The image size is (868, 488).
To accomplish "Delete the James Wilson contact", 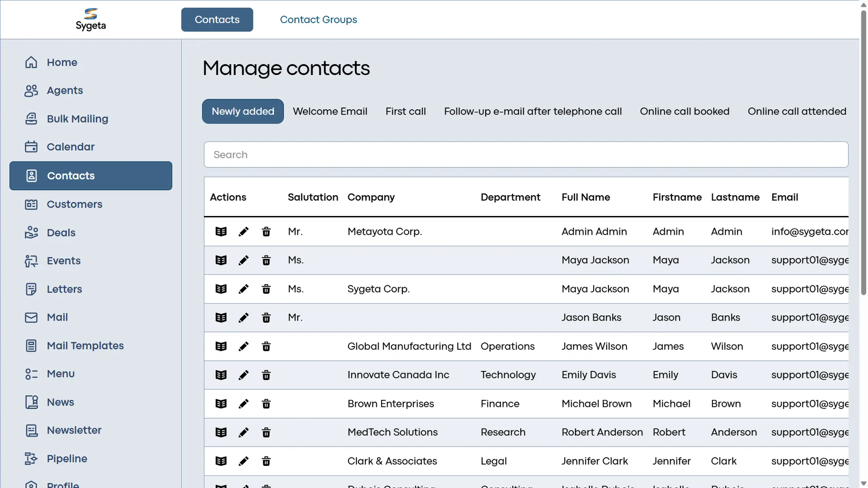I will (x=266, y=346).
